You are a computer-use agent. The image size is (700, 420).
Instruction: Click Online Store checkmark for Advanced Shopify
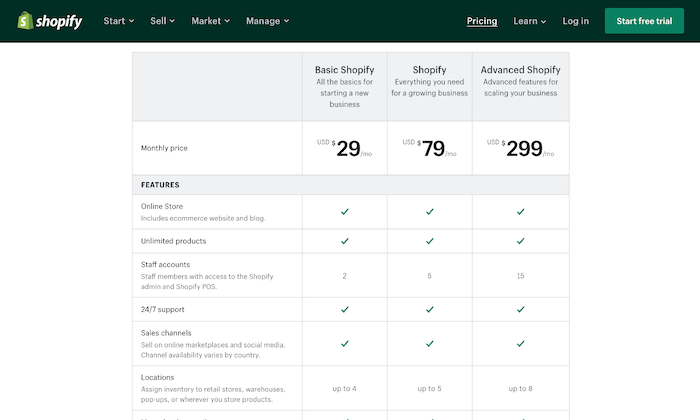[521, 212]
